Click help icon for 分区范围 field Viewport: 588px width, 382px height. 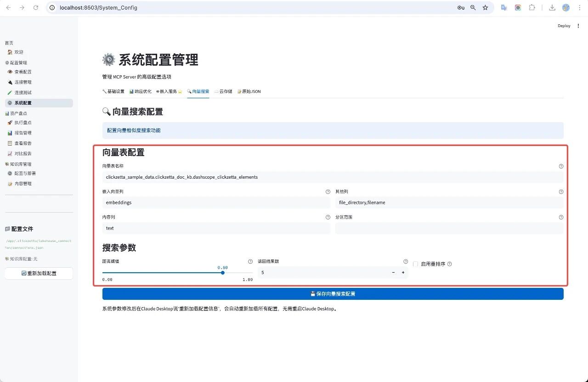click(x=561, y=217)
